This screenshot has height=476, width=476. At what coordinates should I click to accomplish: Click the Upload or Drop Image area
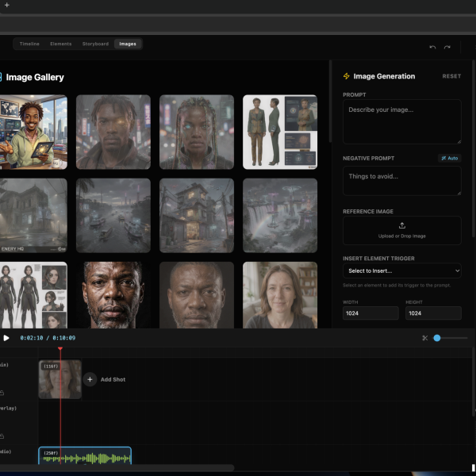(402, 230)
